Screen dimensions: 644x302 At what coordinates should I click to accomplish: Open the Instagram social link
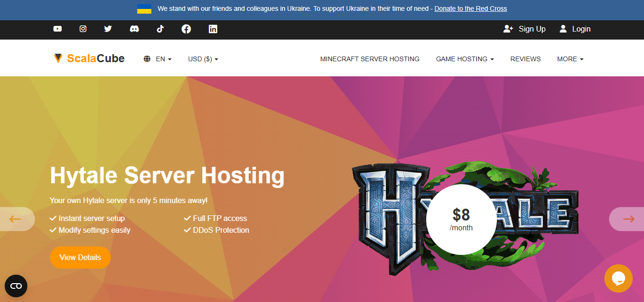[x=83, y=29]
